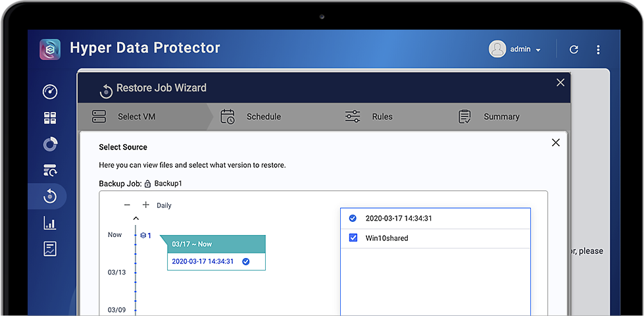644x316 pixels.
Task: Click the up chevron above timeline
Action: tap(136, 219)
